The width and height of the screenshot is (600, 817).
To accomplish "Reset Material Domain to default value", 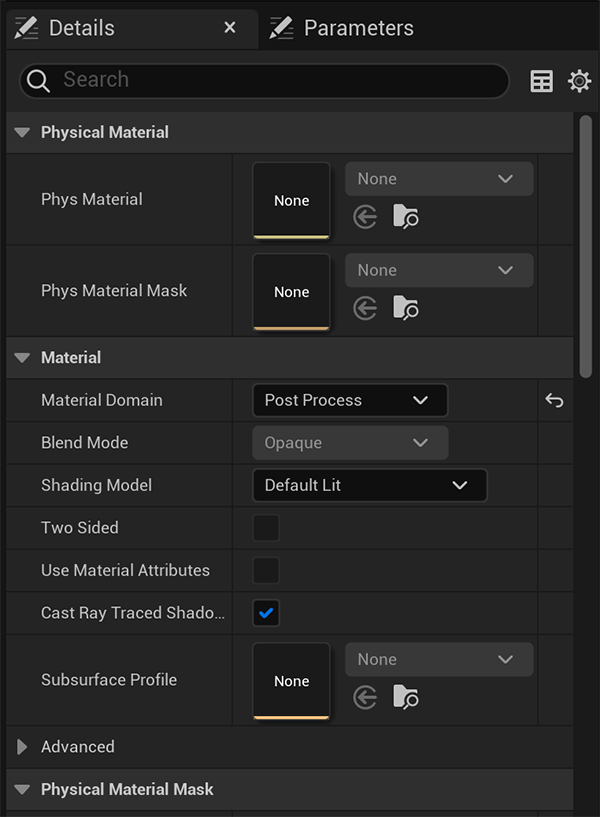I will pyautogui.click(x=554, y=401).
